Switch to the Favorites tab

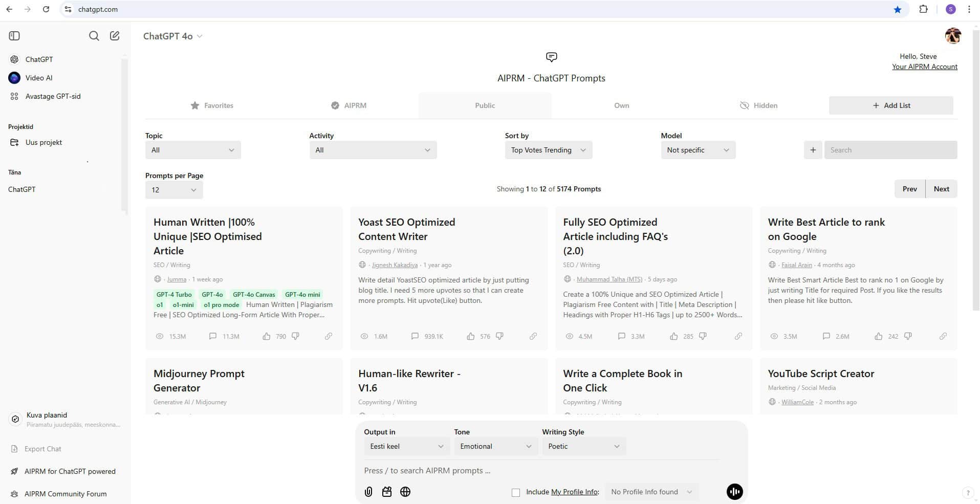coord(212,105)
